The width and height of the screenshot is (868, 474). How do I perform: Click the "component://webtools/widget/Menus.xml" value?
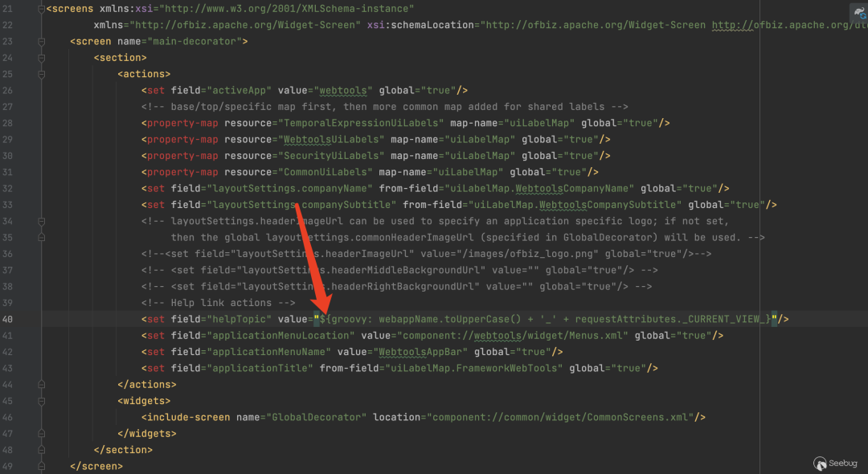point(513,336)
